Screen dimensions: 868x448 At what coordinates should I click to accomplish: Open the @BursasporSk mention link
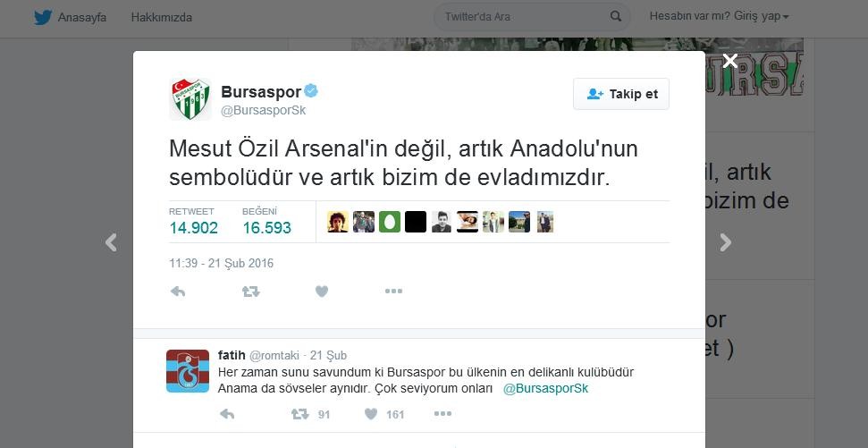pos(546,389)
